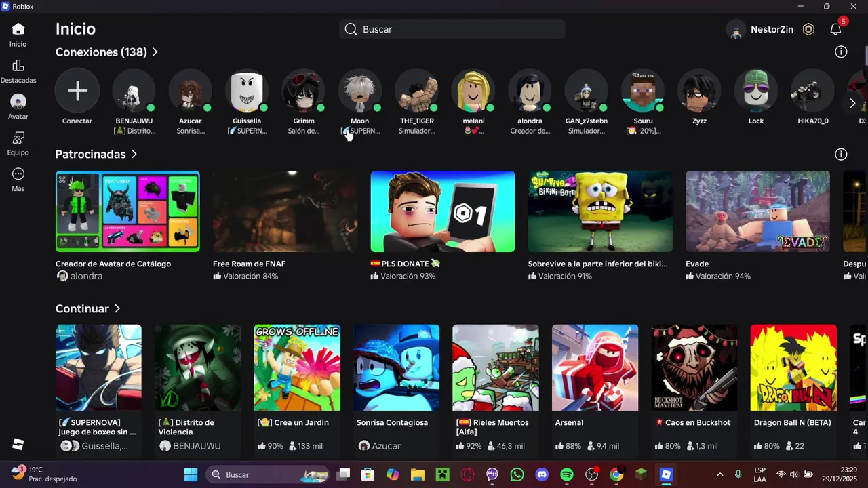Open Azucar's connection avatar

[x=190, y=91]
